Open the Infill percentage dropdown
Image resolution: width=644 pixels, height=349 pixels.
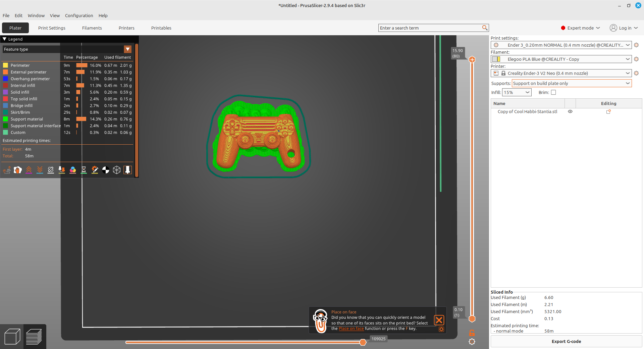[517, 92]
